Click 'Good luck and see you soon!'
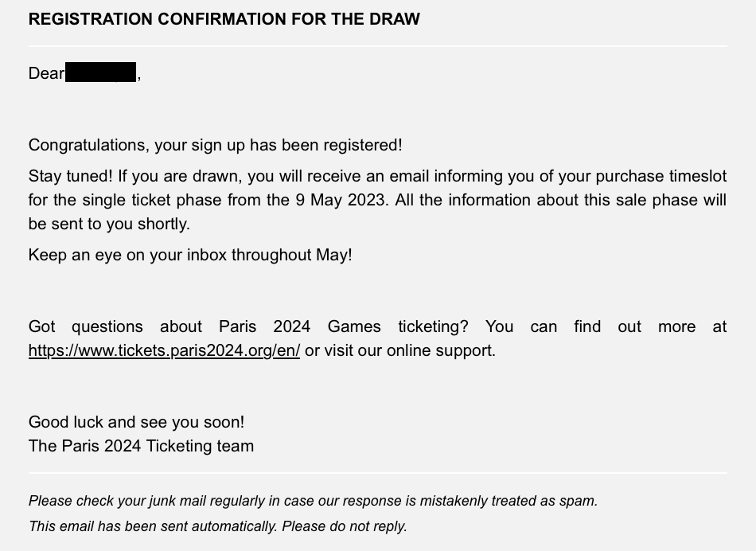 click(x=136, y=422)
